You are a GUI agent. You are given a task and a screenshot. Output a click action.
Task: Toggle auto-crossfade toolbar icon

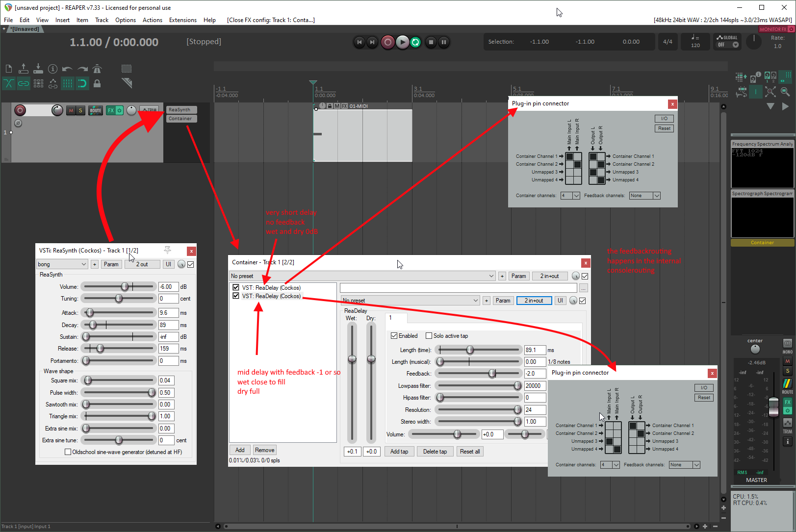(9, 83)
